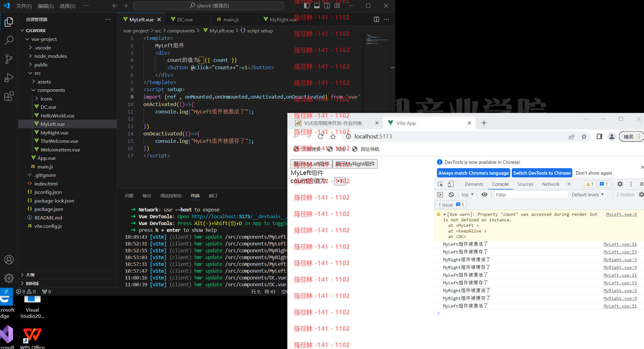Activate DevTools inspect element tool
Screen dimensions: 644x349
point(440,184)
